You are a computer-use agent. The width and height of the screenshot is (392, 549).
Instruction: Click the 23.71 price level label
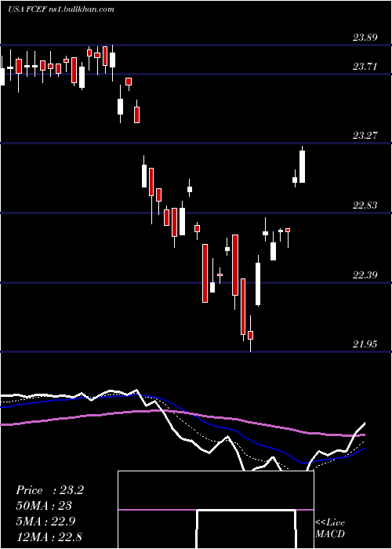click(x=365, y=66)
